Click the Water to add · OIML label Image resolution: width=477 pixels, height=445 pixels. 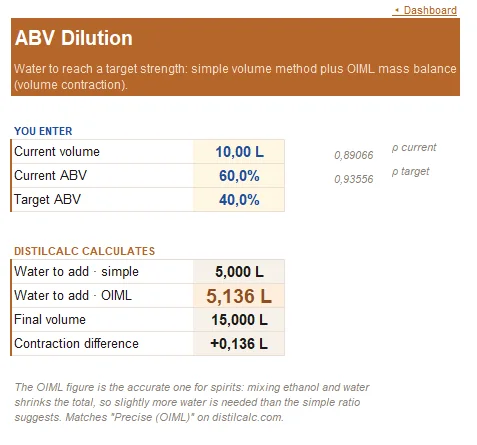(73, 296)
